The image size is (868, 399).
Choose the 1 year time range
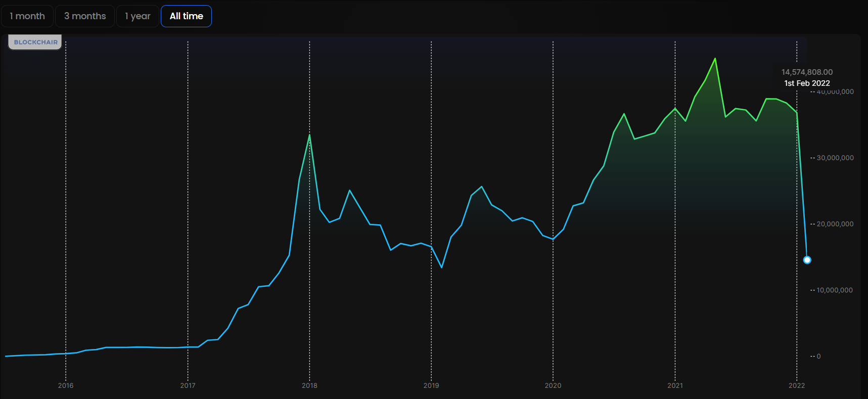[x=138, y=16]
